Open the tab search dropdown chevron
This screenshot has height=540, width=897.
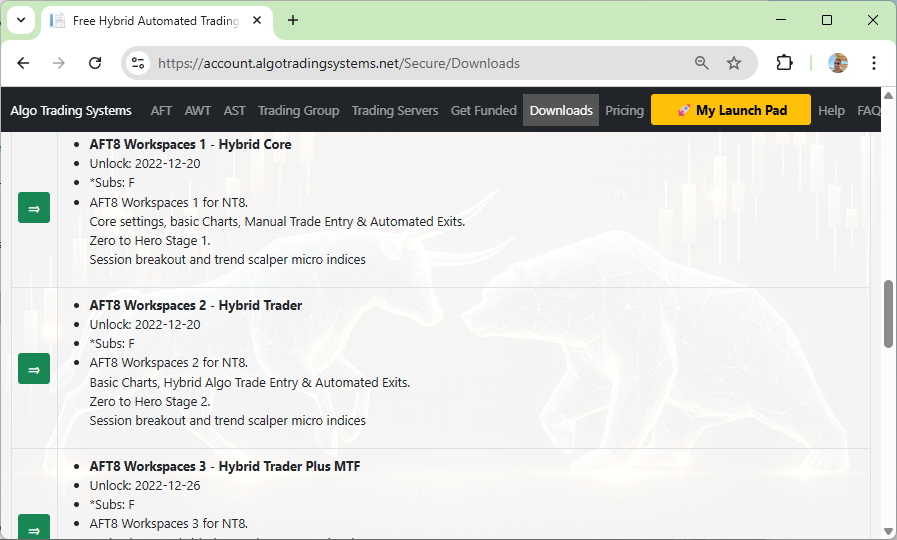coord(21,21)
